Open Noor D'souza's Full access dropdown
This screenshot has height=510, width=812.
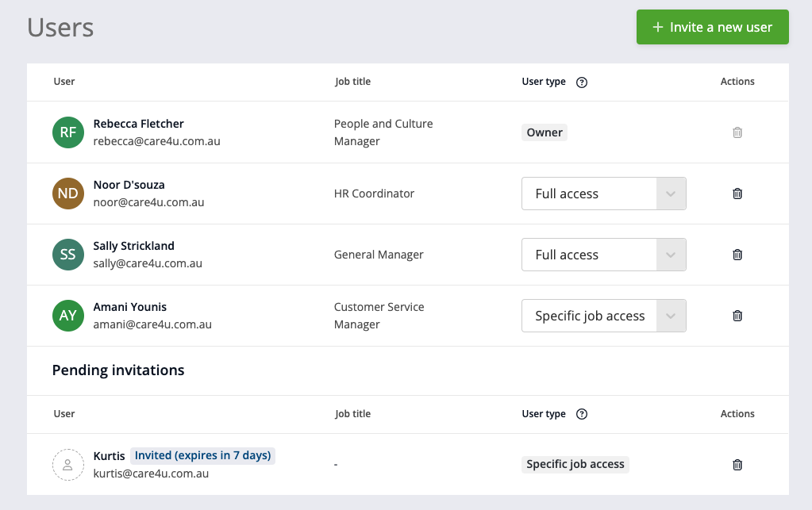coord(603,194)
